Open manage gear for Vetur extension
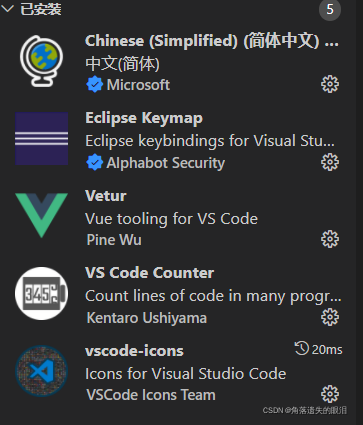 tap(330, 239)
